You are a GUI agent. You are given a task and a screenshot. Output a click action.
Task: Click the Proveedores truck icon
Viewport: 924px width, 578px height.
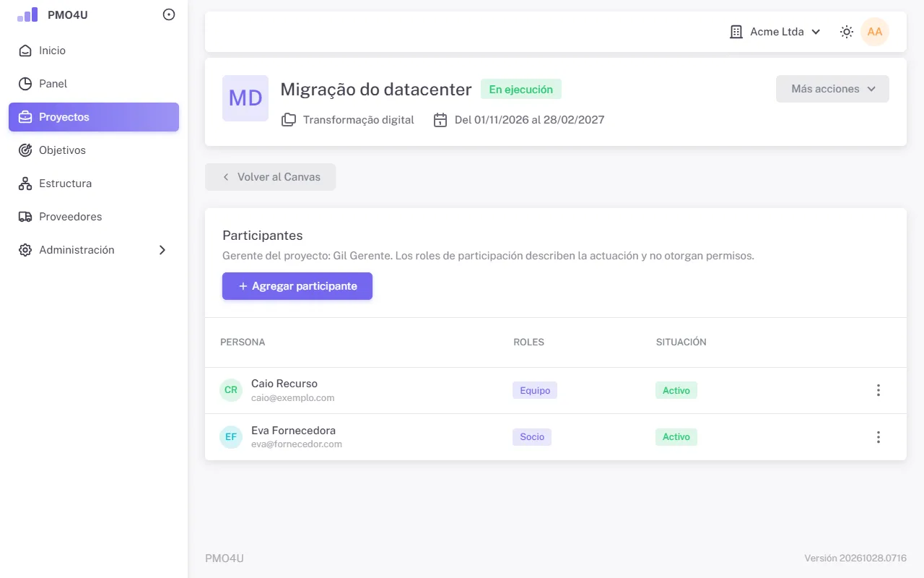[25, 217]
